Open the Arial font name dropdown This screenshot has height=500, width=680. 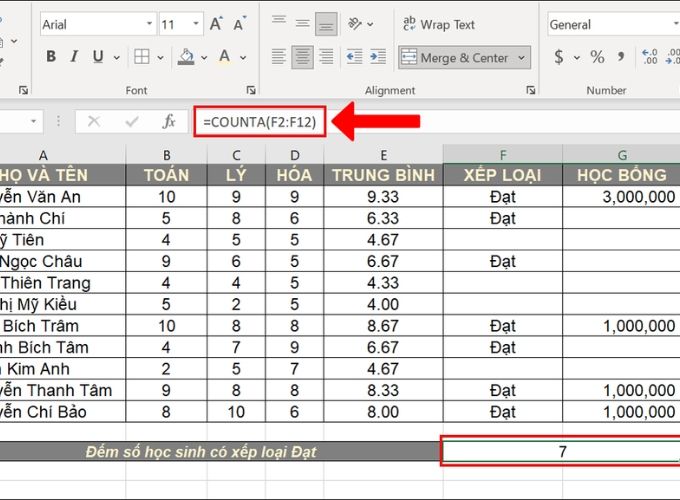[149, 24]
